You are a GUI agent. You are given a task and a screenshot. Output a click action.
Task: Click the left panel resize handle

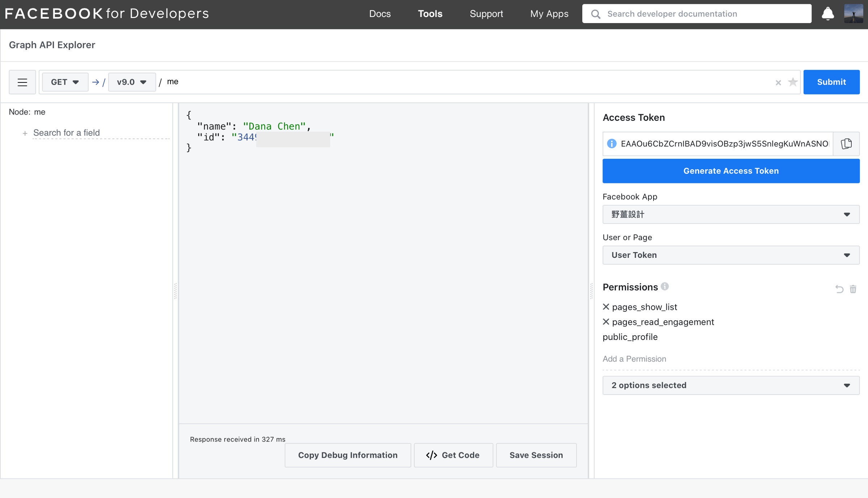pos(176,291)
